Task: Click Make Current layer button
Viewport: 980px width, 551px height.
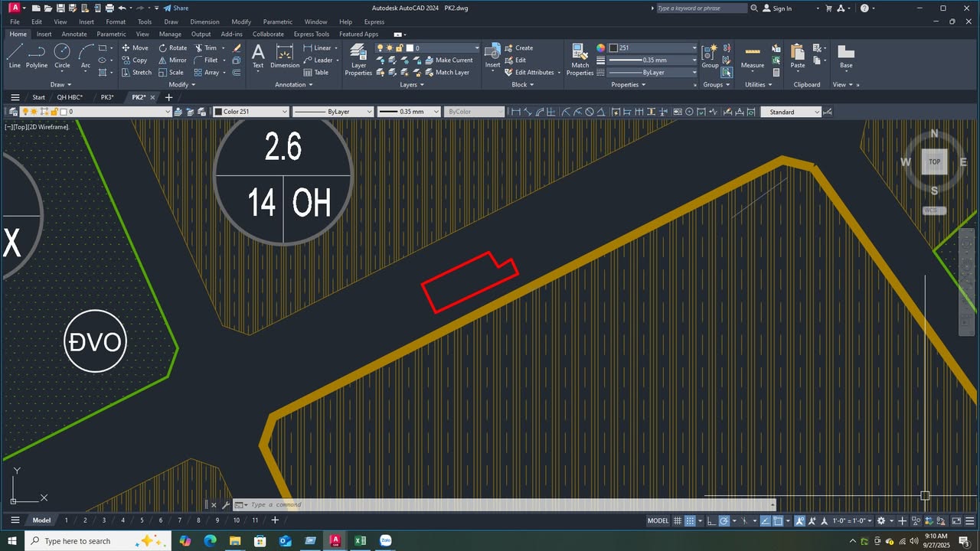Action: pyautogui.click(x=449, y=60)
